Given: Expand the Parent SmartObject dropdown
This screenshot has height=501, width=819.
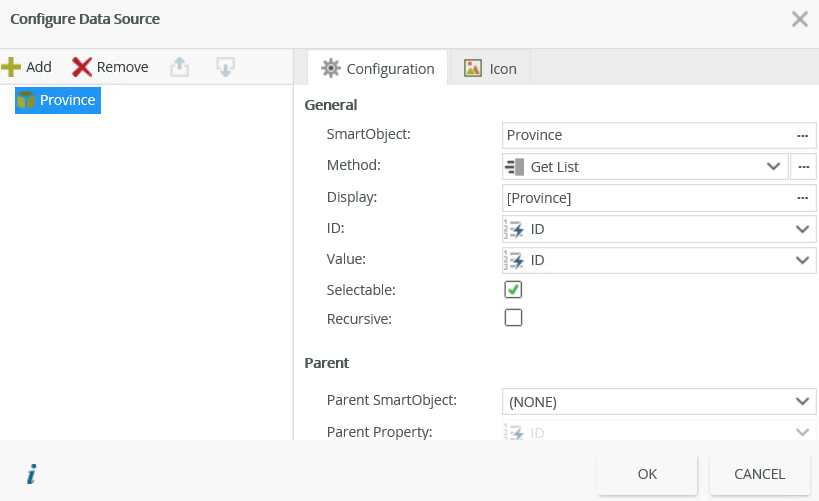Looking at the screenshot, I should [659, 402].
